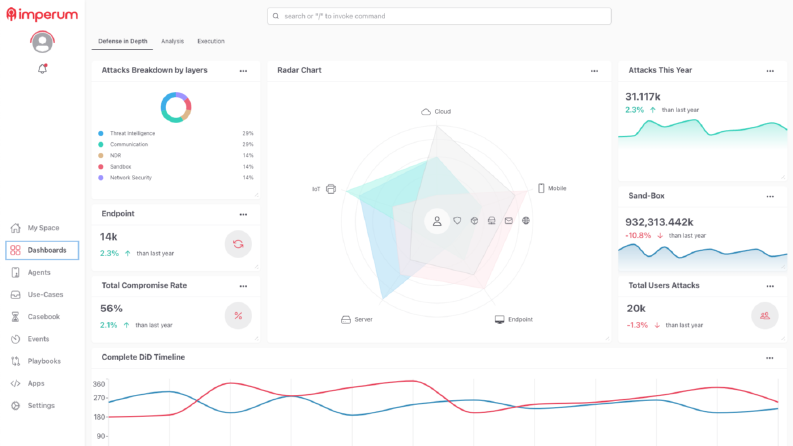Select the mail icon in radar center
Viewport: 793px width, 446px height.
(x=509, y=220)
